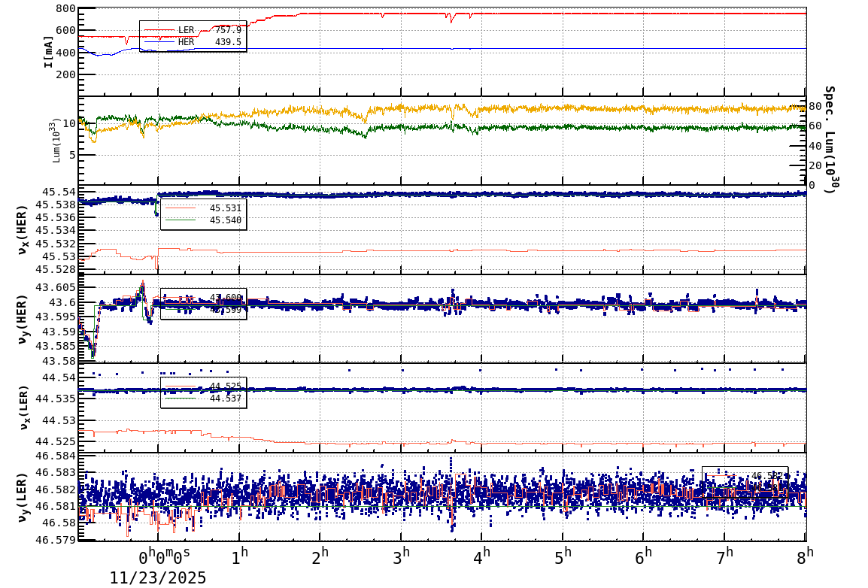This screenshot has width=868, height=588.
Task: Select the νx(HER) axis label
Action: (x=22, y=229)
